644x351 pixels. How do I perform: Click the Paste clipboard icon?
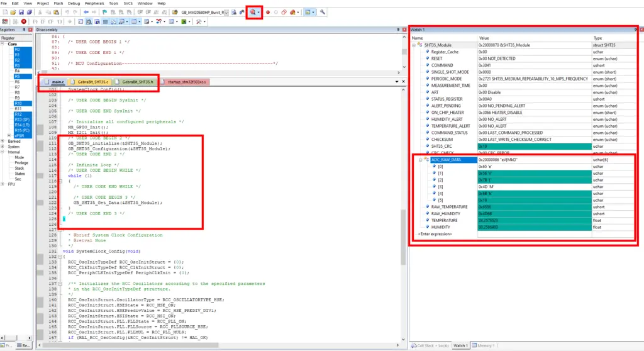point(56,13)
